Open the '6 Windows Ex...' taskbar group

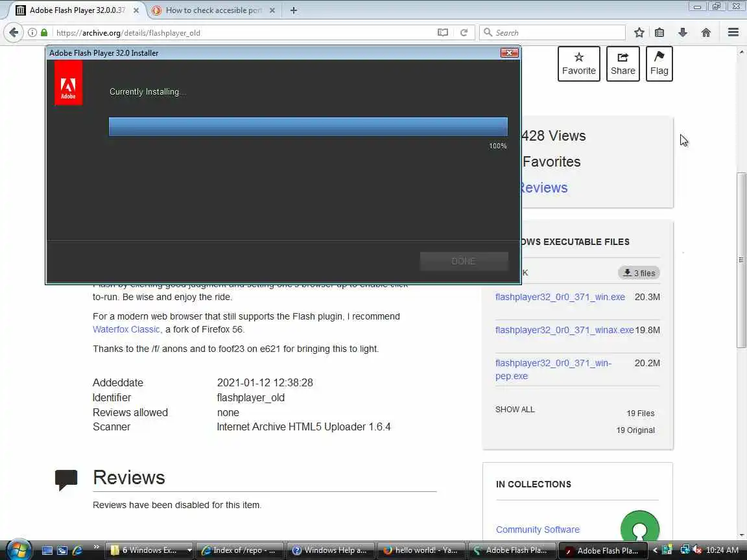pyautogui.click(x=148, y=550)
